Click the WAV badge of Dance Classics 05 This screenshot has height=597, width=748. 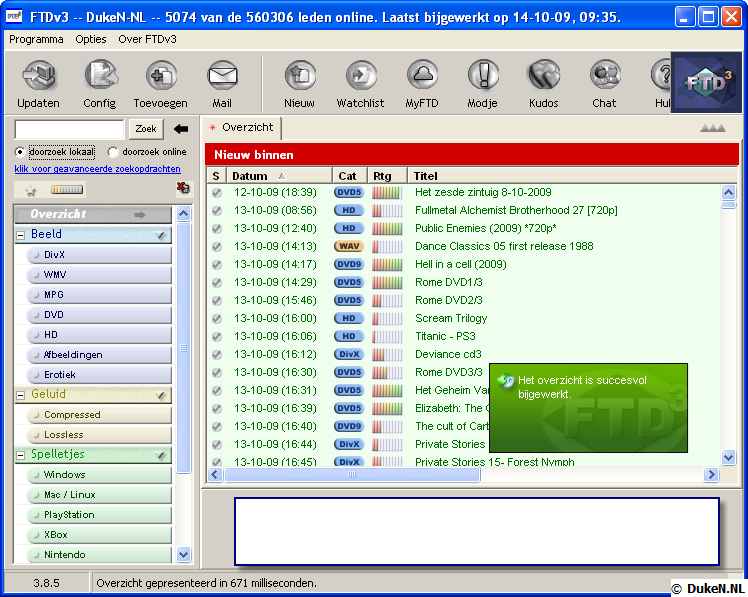(x=349, y=246)
